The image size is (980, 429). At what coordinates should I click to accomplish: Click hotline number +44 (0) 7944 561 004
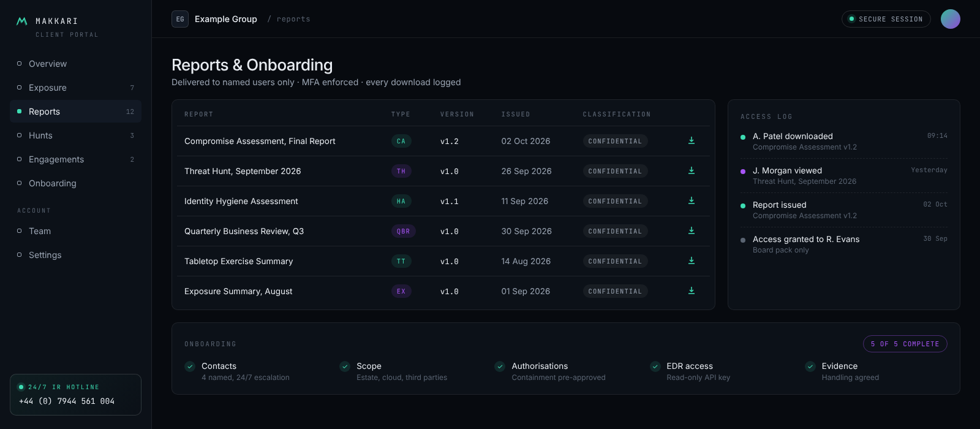pos(67,401)
